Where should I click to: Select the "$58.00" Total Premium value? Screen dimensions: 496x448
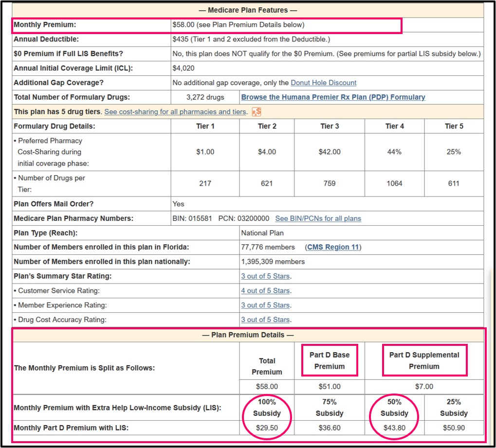tap(267, 386)
